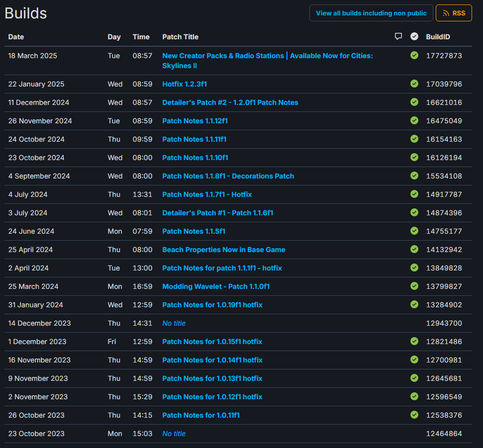The image size is (483, 448).
Task: Open Patch Notes for patch 1.1.1f1 - hotfix
Action: pyautogui.click(x=222, y=268)
